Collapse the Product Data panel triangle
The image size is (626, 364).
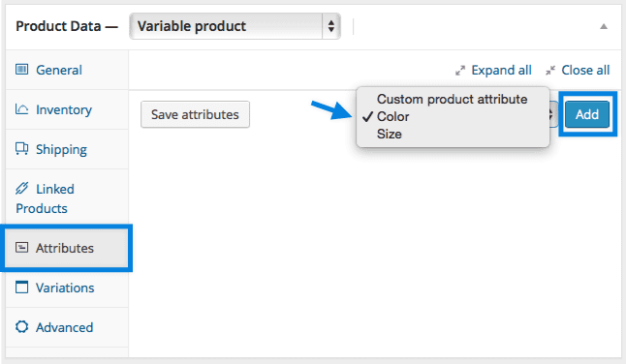[x=604, y=27]
